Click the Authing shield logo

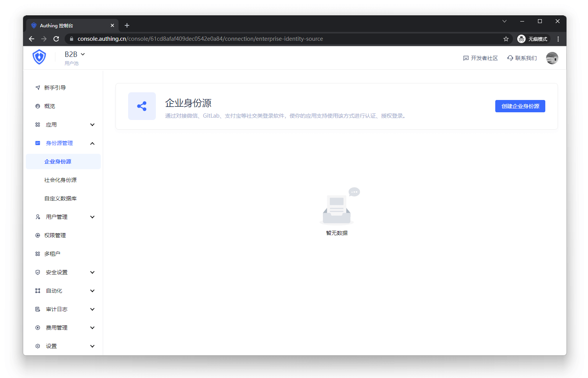click(x=39, y=57)
